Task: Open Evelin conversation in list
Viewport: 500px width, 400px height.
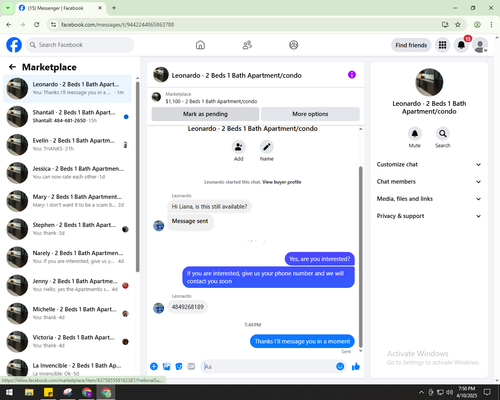Action: pos(68,145)
